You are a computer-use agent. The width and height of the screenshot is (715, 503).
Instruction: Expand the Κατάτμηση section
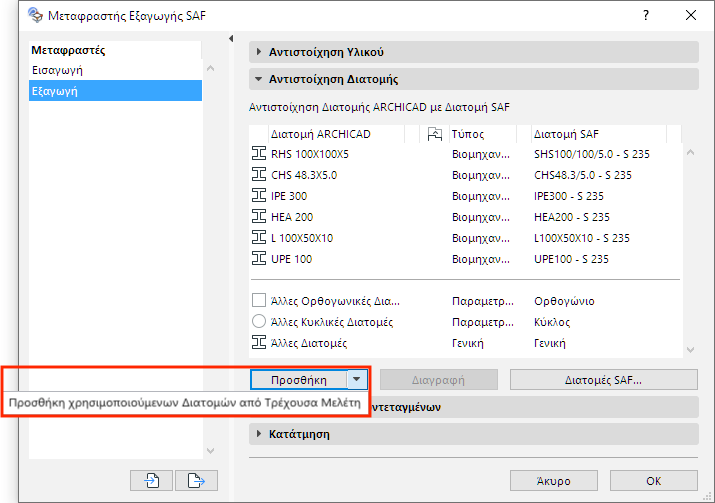(x=259, y=434)
